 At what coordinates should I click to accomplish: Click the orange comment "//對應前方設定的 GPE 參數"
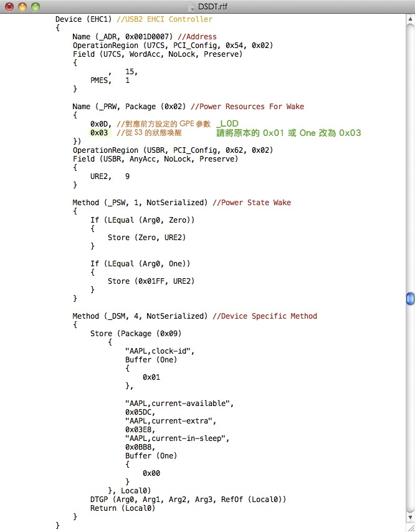tap(163, 124)
